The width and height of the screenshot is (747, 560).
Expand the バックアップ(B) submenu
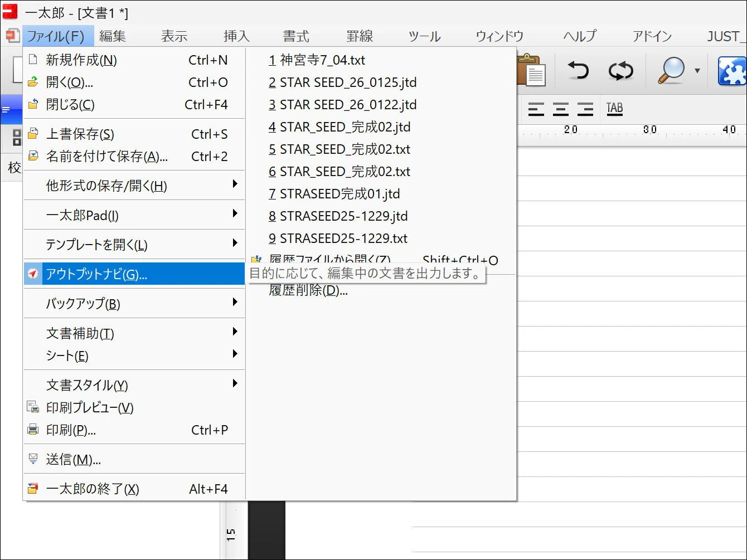pos(134,304)
